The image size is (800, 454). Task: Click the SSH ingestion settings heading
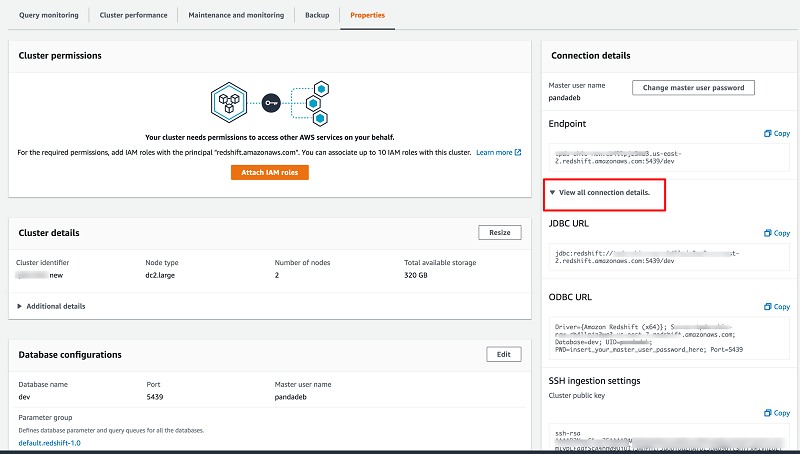(594, 381)
